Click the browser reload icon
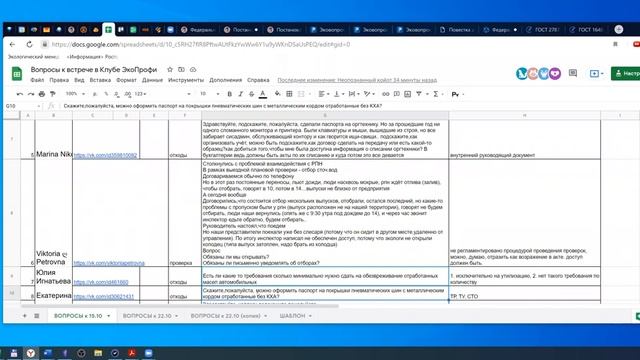640x360 pixels. [29, 44]
